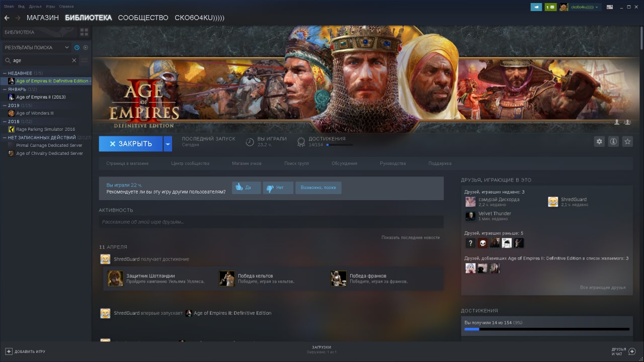Click ДОБАВИТЬ ИГРУ plus button
644x362 pixels.
point(25,351)
